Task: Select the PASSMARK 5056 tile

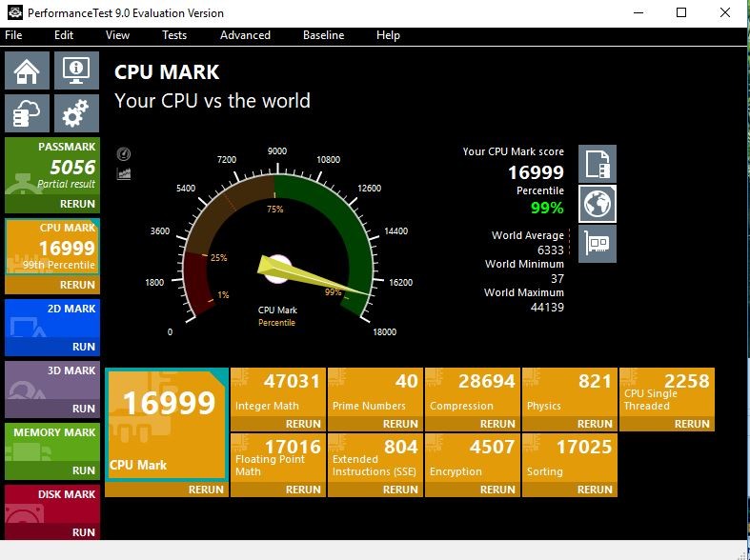Action: click(x=52, y=167)
